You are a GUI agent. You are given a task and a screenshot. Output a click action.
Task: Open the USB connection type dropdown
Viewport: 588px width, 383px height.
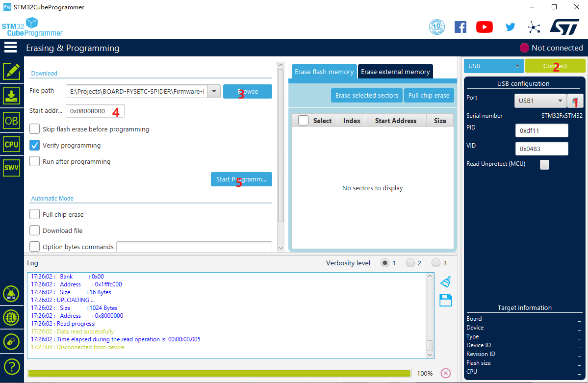[493, 66]
